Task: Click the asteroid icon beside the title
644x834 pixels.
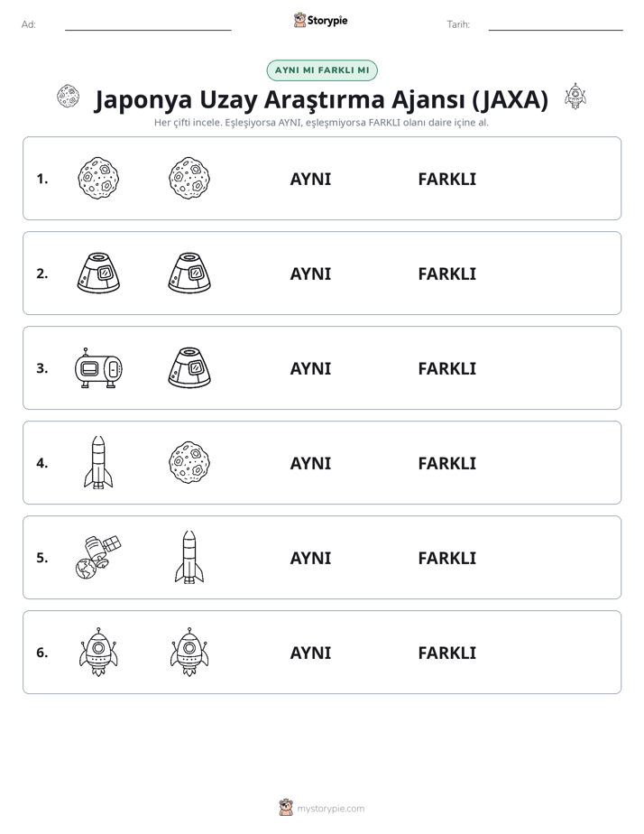Action: click(x=69, y=97)
